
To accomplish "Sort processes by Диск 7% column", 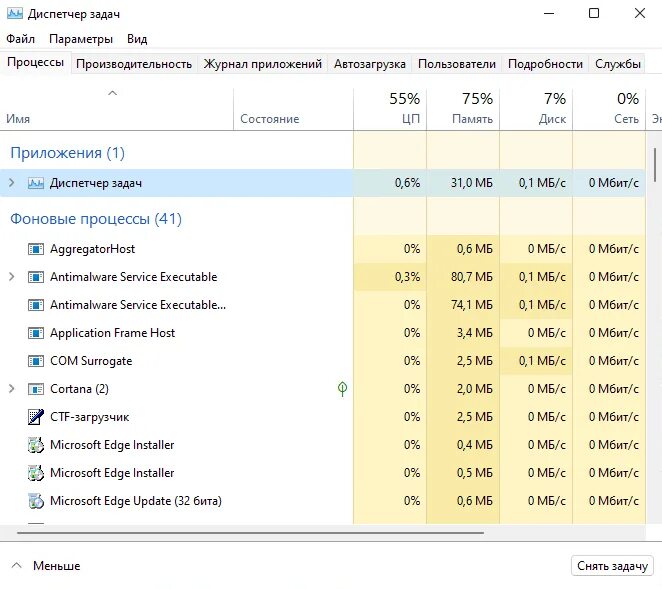I will tap(536, 109).
